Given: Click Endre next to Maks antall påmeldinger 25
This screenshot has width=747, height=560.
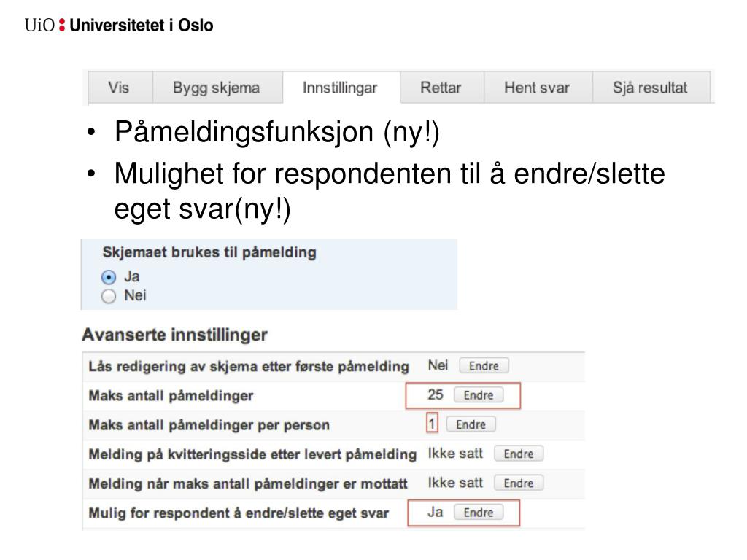Looking at the screenshot, I should pyautogui.click(x=479, y=395).
